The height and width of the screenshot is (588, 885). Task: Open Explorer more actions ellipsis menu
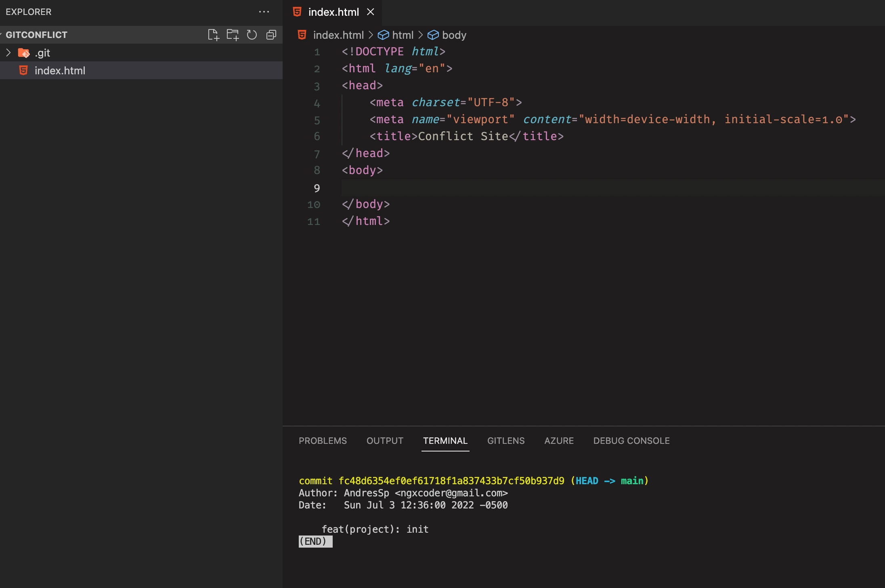pyautogui.click(x=264, y=12)
